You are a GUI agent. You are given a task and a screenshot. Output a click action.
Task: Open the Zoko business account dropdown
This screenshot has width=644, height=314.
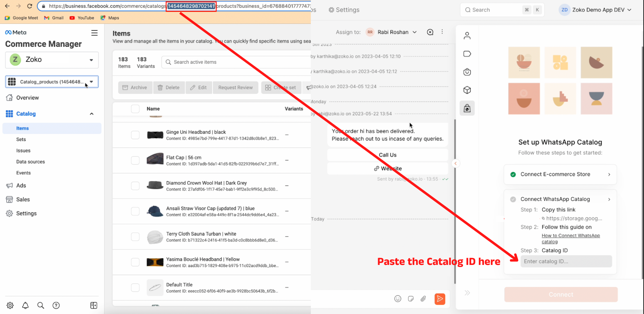coord(52,60)
